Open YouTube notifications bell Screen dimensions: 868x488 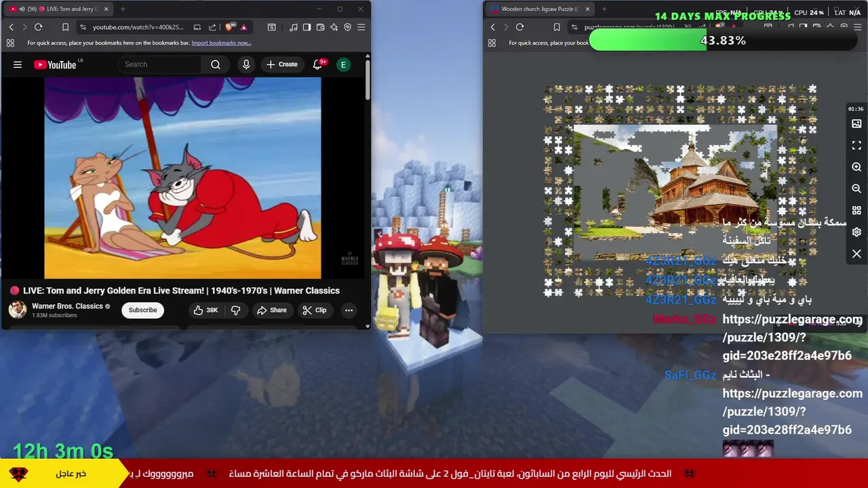click(x=317, y=64)
